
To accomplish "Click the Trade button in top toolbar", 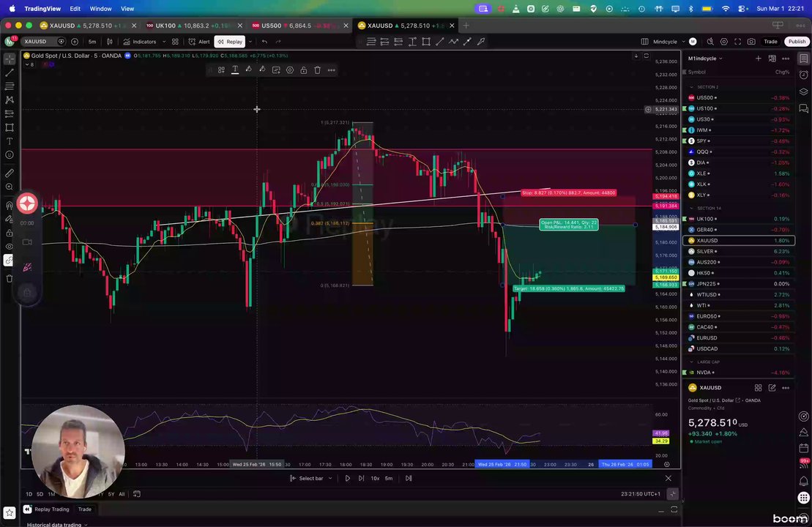I will coord(770,42).
